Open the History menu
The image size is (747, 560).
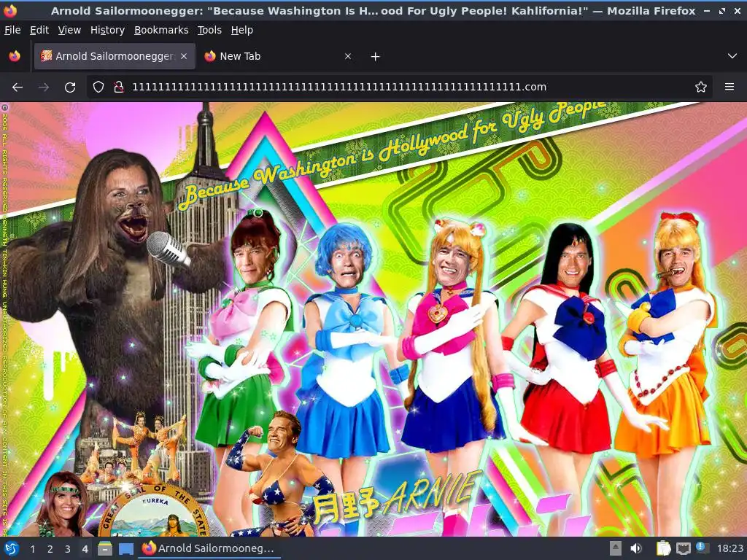click(107, 30)
